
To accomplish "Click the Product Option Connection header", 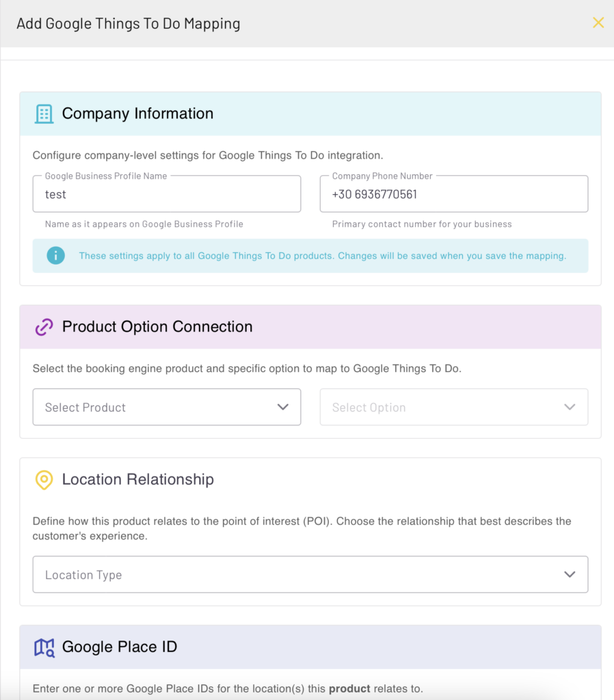I will pos(157,327).
